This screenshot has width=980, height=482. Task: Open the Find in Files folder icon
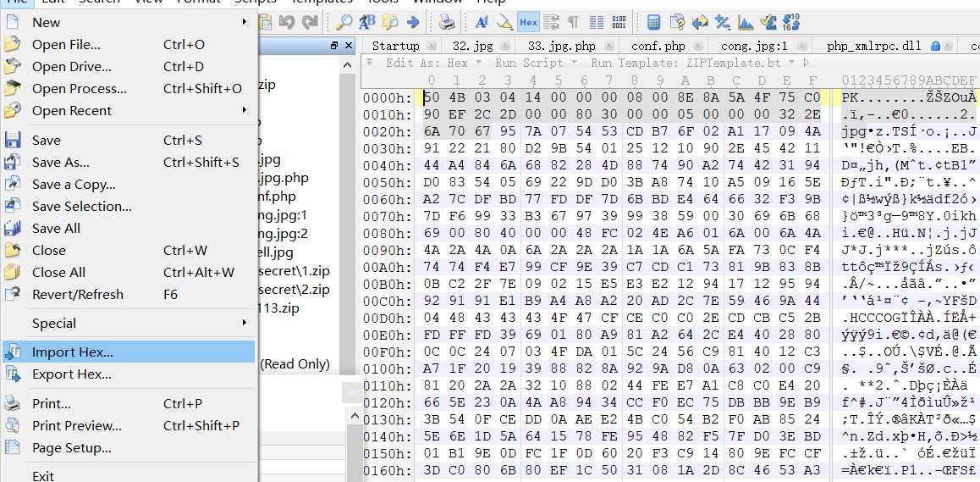[390, 23]
